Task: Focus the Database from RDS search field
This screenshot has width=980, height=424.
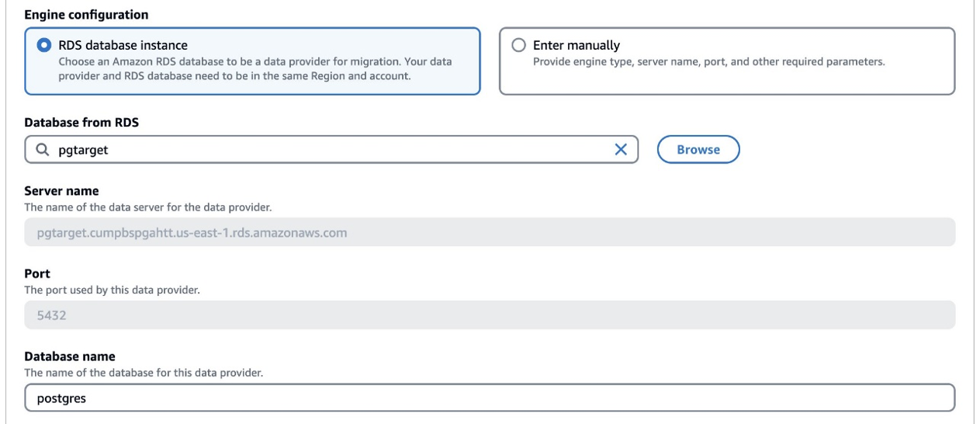Action: pyautogui.click(x=326, y=150)
